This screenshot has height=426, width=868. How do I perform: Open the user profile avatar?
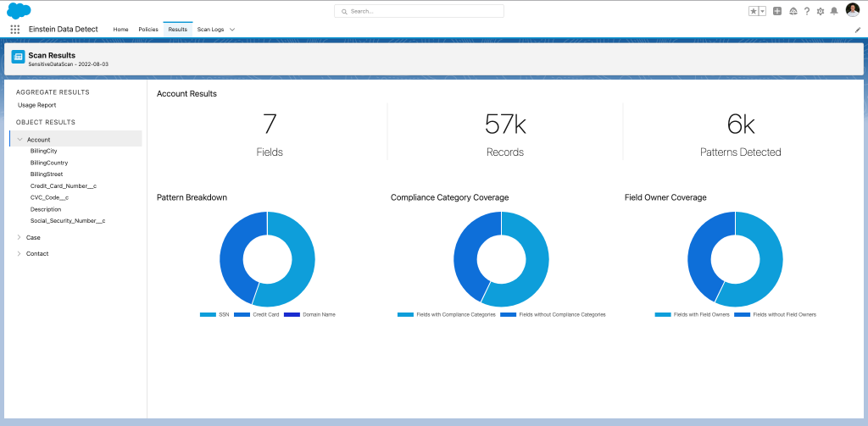[x=853, y=10]
